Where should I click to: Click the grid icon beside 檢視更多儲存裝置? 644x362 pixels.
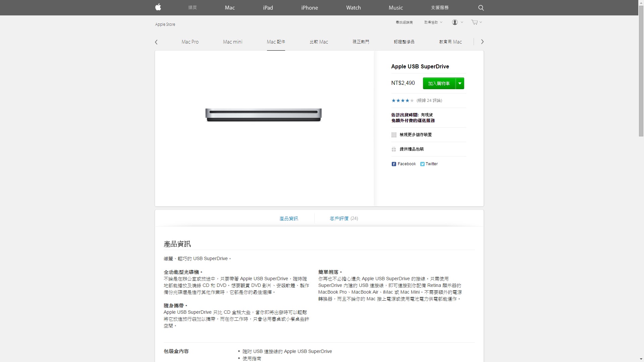394,135
